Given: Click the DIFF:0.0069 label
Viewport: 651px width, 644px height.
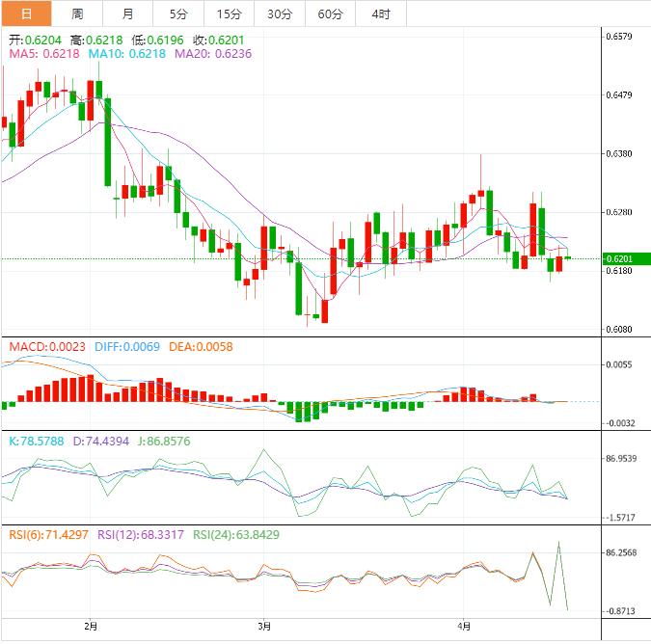Looking at the screenshot, I should [127, 346].
